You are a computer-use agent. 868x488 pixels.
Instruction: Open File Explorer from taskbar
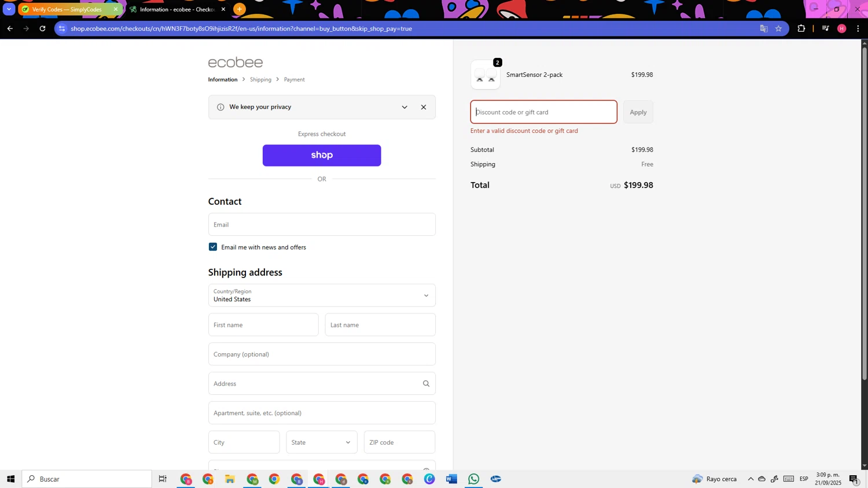tap(230, 479)
